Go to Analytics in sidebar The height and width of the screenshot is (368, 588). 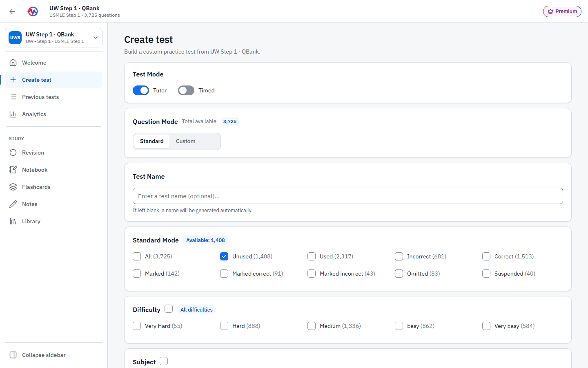[53, 114]
